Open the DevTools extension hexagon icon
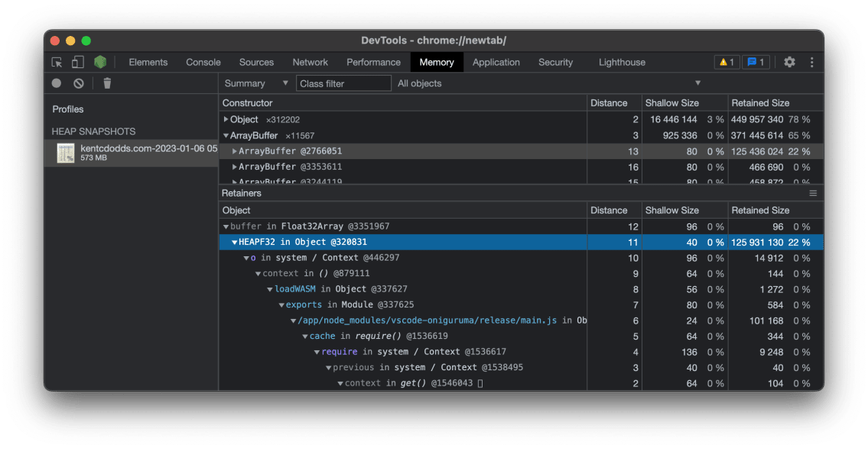This screenshot has width=868, height=449. point(99,62)
